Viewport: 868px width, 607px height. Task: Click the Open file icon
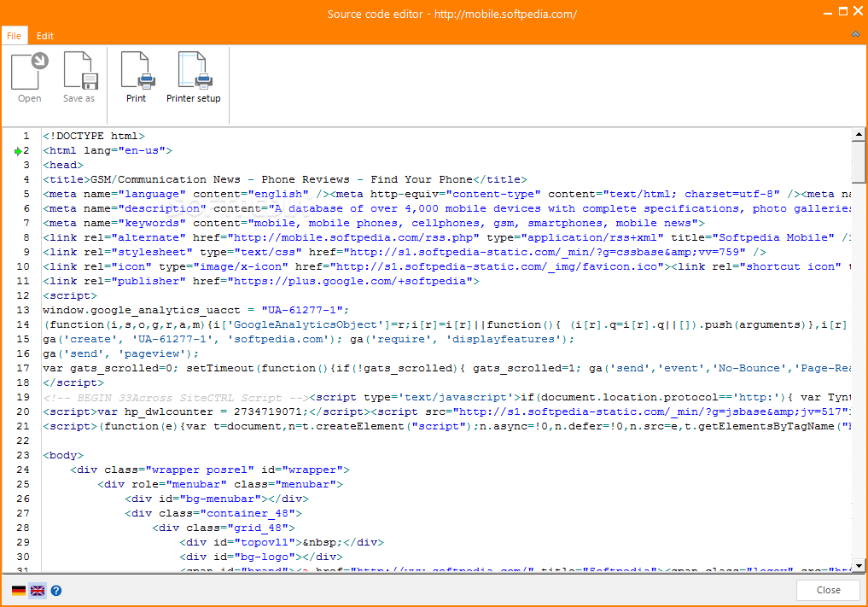click(29, 71)
